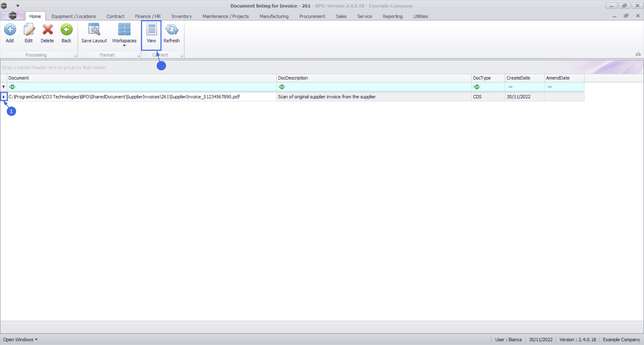Open the Manufacturing tab
Image resolution: width=644 pixels, height=345 pixels.
click(x=274, y=16)
